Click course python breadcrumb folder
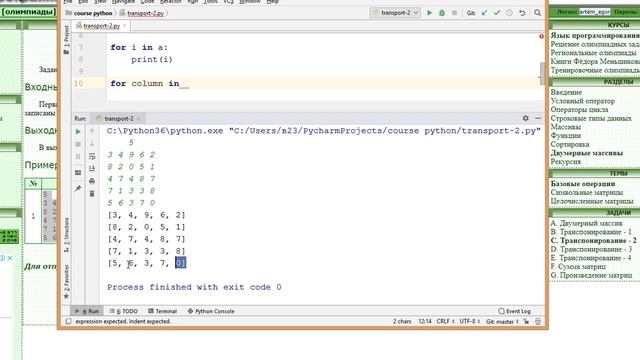This screenshot has height=360, width=640. click(89, 13)
